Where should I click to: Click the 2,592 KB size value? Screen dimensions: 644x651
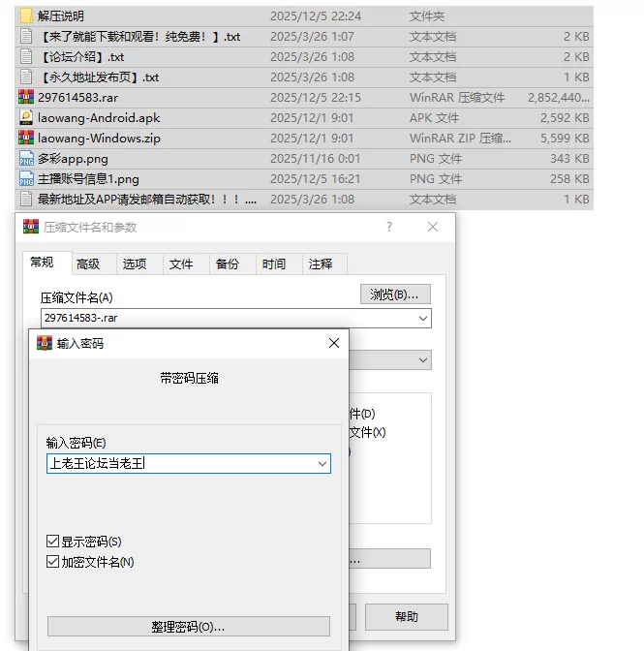coord(565,118)
